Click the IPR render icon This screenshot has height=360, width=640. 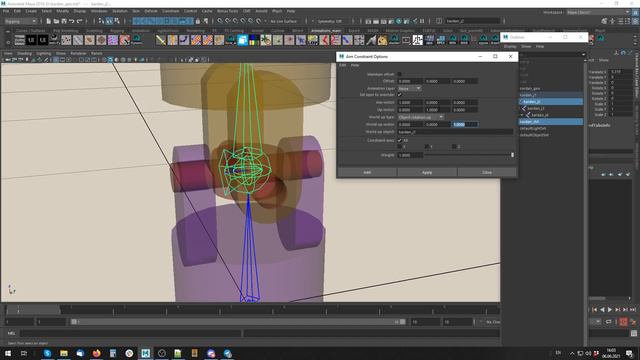384,21
